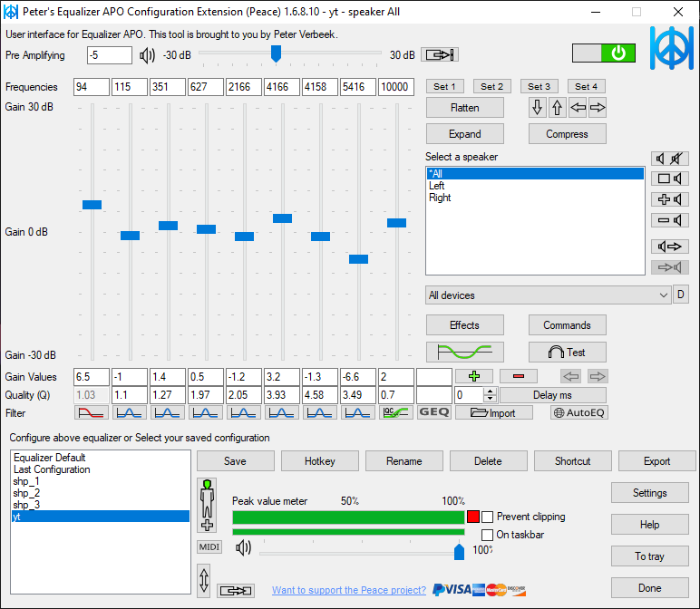Select Set 4
700x609 pixels.
586,87
